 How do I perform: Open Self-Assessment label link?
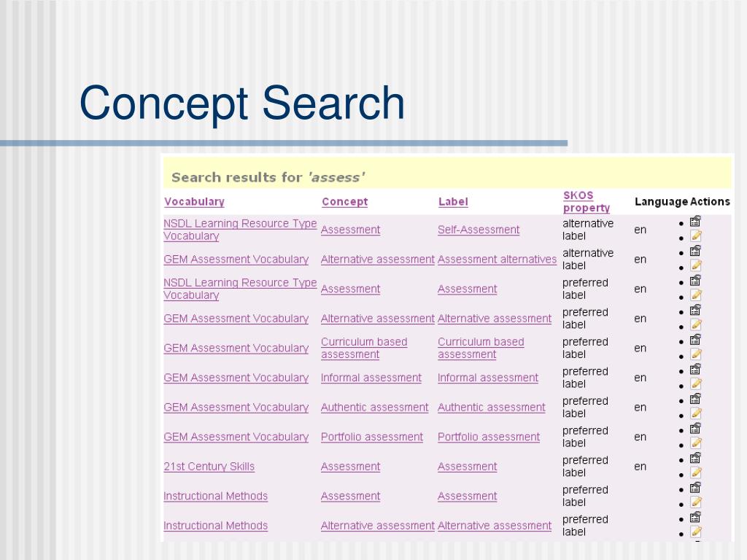coord(479,230)
